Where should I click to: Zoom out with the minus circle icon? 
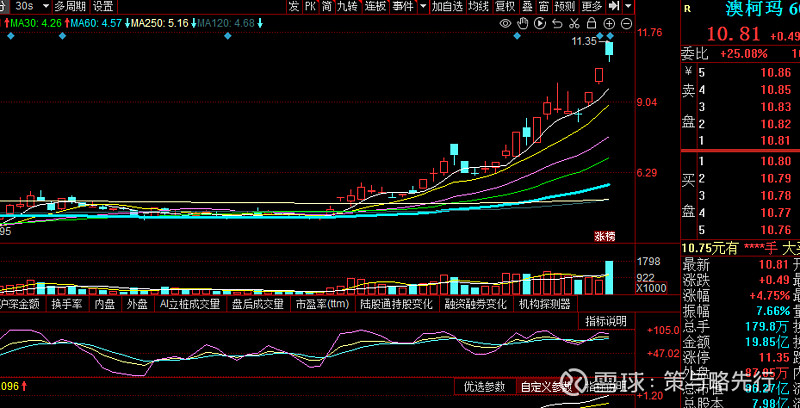(x=626, y=22)
